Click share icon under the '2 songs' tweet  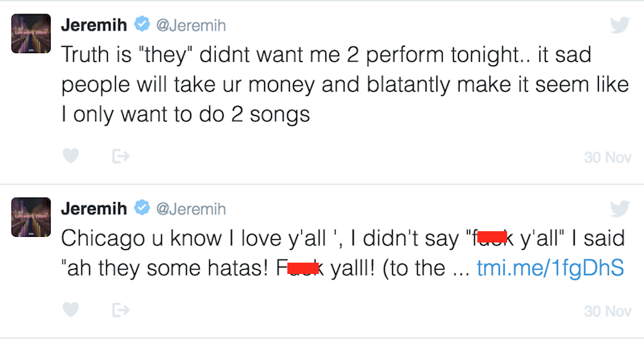click(x=120, y=156)
